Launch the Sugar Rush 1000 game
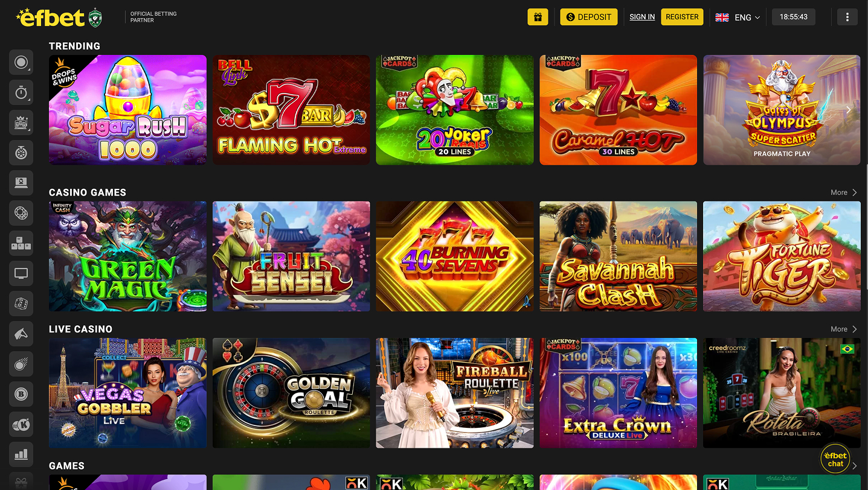The height and width of the screenshot is (490, 868). click(x=127, y=110)
